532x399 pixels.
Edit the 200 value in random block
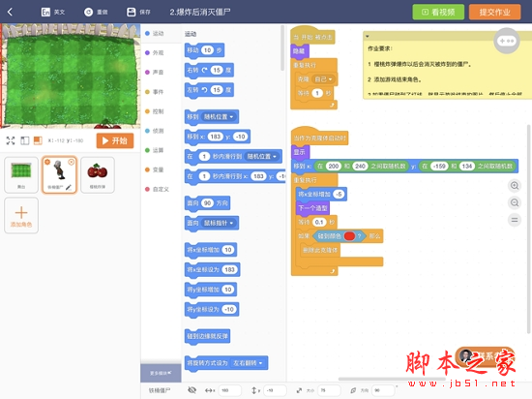pyautogui.click(x=334, y=166)
